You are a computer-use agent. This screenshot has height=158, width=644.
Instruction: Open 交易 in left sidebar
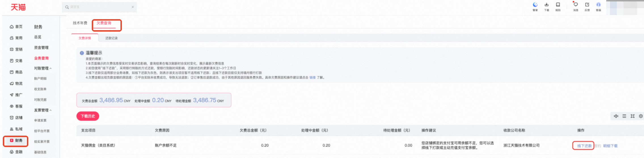click(16, 61)
